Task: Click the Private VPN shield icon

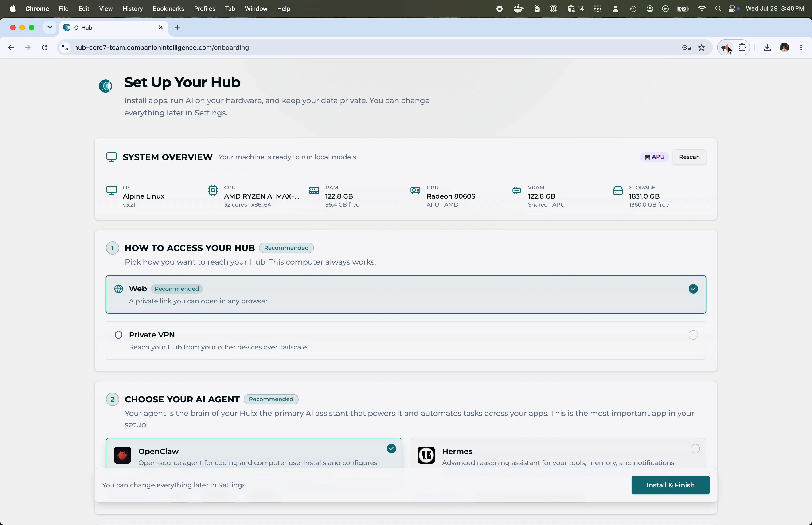Action: [x=118, y=335]
